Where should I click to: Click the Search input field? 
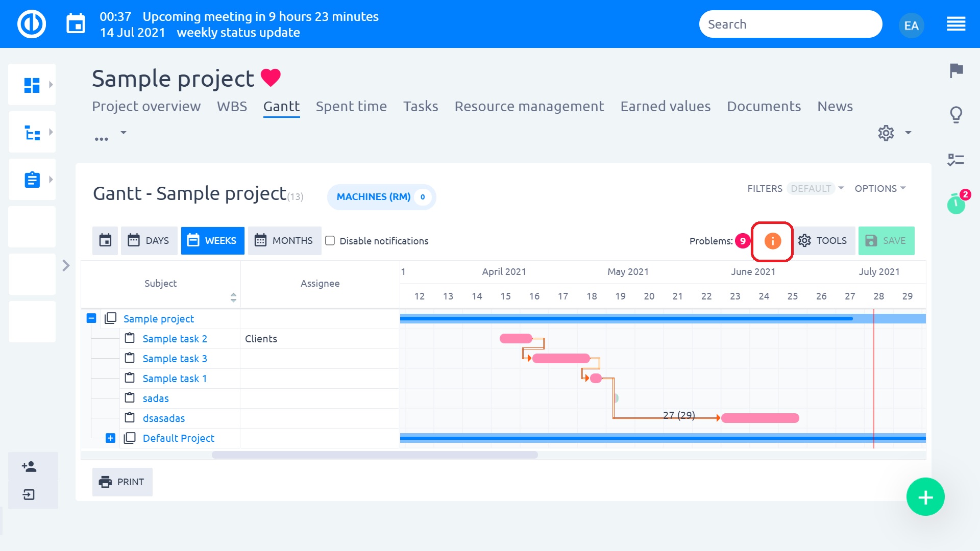790,24
